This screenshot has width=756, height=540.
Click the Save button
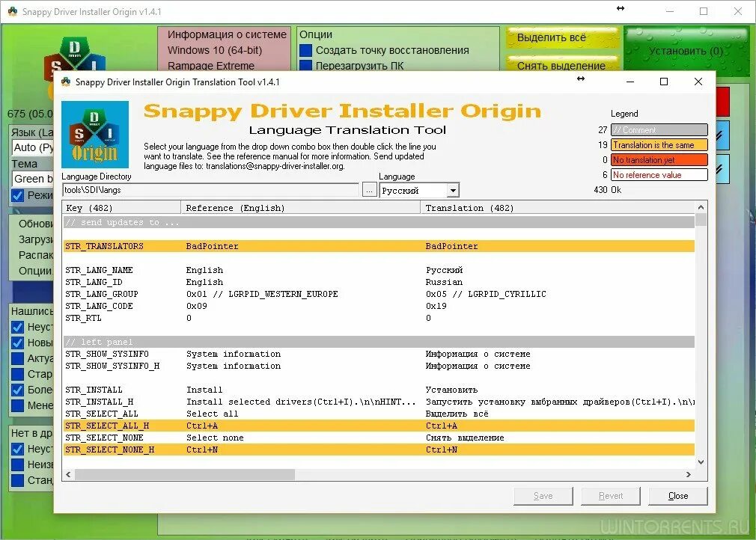543,496
